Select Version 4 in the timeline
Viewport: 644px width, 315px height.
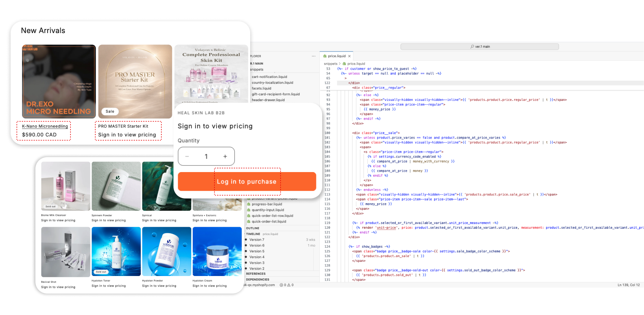coord(256,257)
